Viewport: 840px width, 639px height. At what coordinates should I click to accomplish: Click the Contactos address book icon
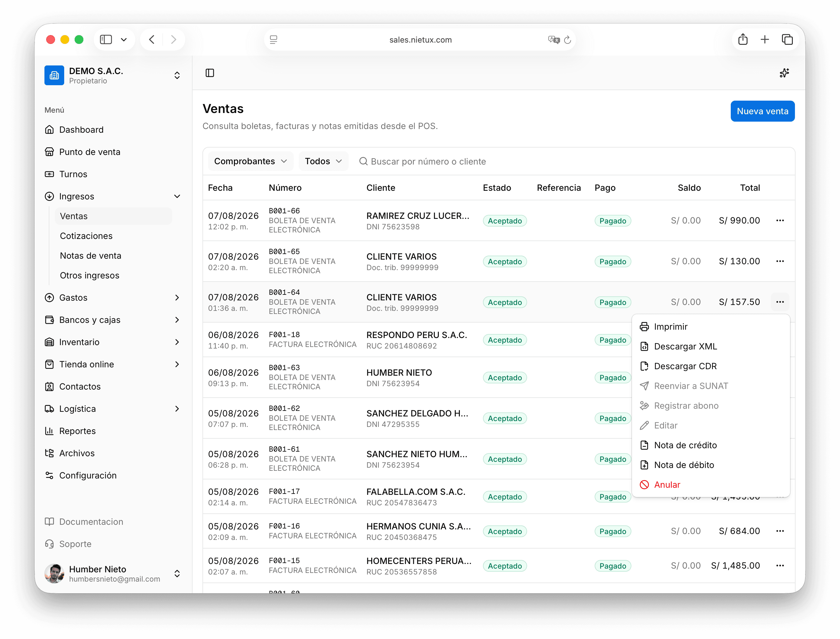pos(49,386)
